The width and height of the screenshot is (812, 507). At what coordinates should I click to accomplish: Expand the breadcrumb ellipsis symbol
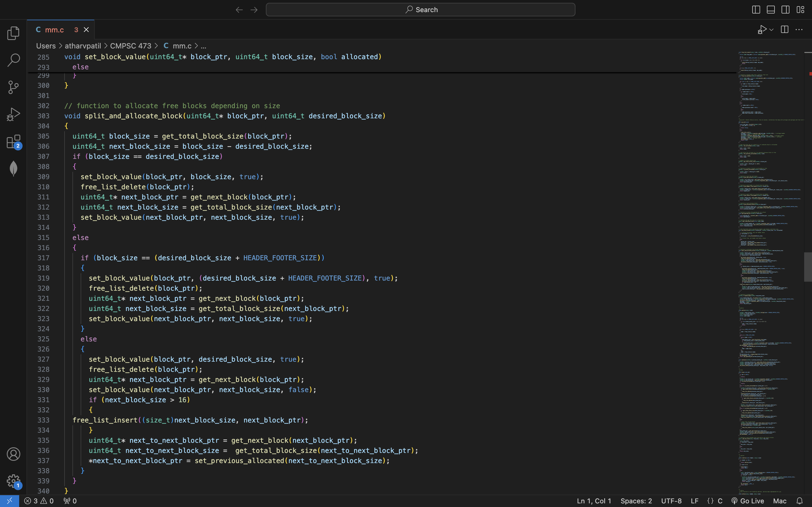click(x=203, y=46)
